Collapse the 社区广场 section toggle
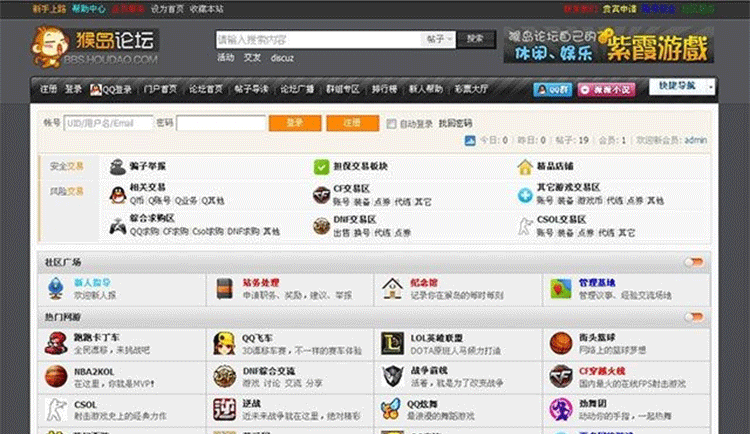This screenshot has width=750, height=434. click(694, 262)
